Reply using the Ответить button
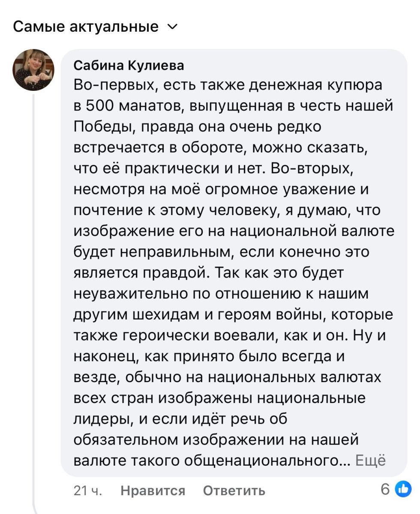Image resolution: width=420 pixels, height=514 pixels. pos(234,490)
